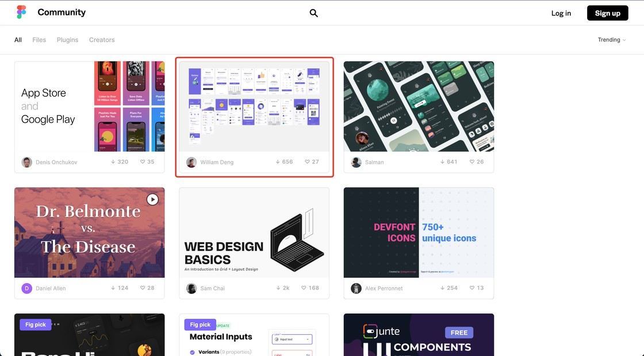Click heart icon on William Deng card
Screen dimensions: 644x356
coord(307,162)
